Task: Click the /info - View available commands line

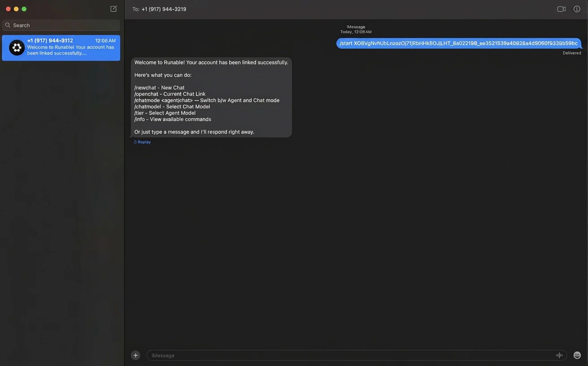Action: point(173,119)
